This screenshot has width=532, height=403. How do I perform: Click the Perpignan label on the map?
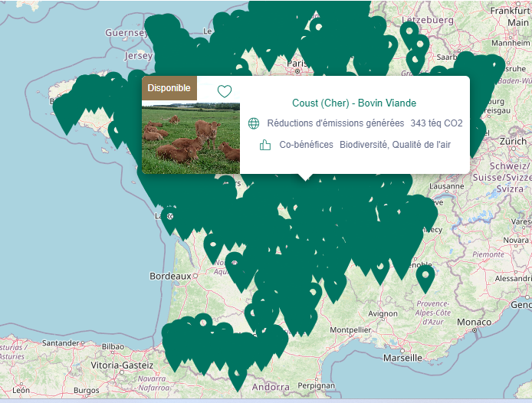pyautogui.click(x=317, y=385)
